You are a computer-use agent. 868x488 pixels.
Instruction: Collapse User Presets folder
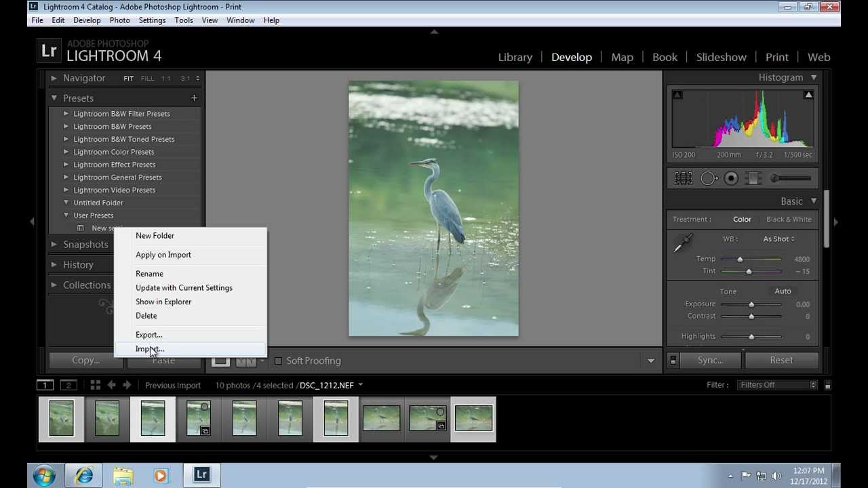click(x=66, y=216)
